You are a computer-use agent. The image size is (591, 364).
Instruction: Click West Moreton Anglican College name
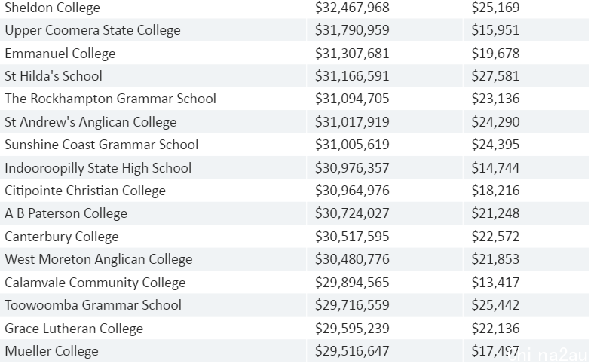[x=99, y=259]
